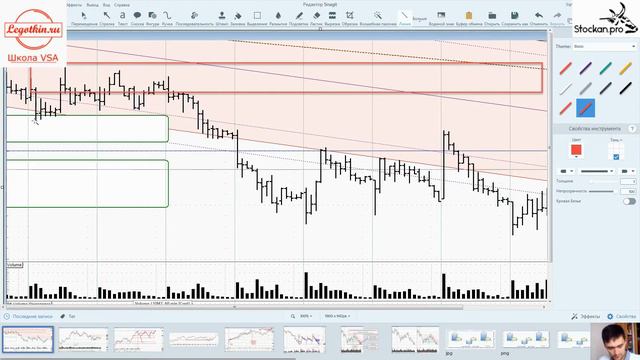Viewport: 640px width, 360px height.
Task: Choose the green line quick style
Action: (x=606, y=68)
